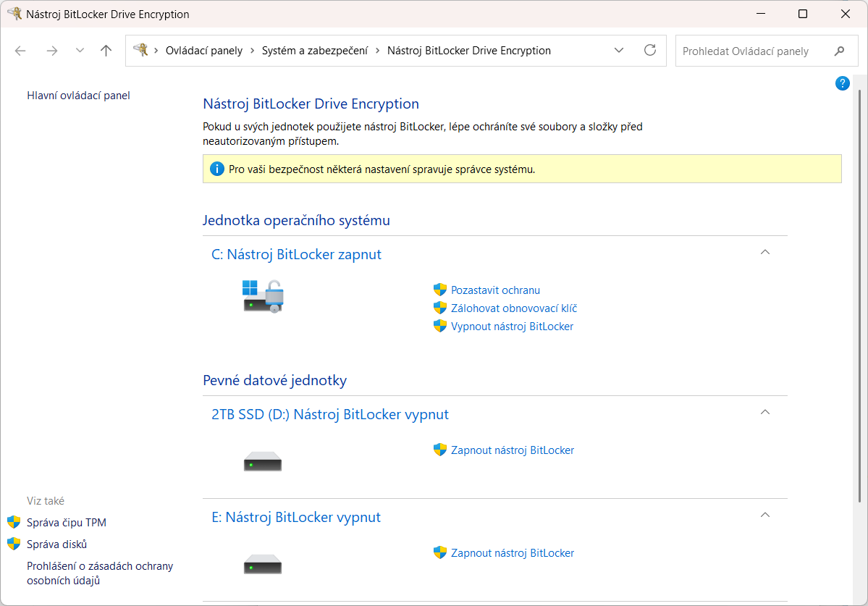Image resolution: width=868 pixels, height=606 pixels.
Task: Open Hlavní ovládací panel link
Action: [79, 95]
